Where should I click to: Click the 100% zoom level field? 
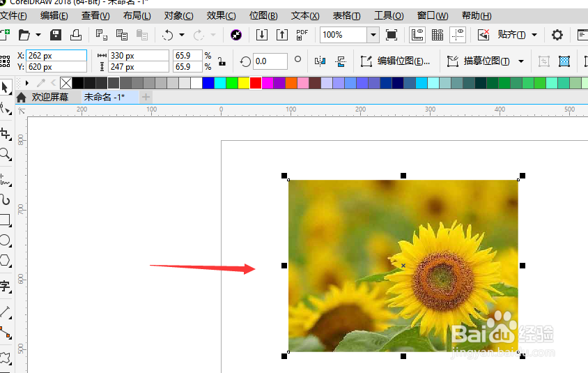[343, 35]
